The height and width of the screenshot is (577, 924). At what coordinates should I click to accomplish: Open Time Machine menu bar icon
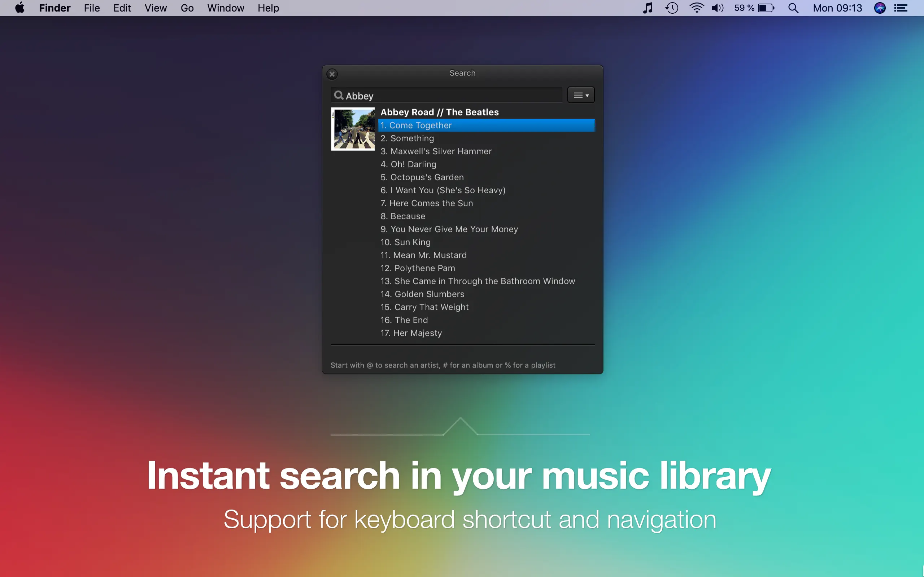[x=672, y=8]
